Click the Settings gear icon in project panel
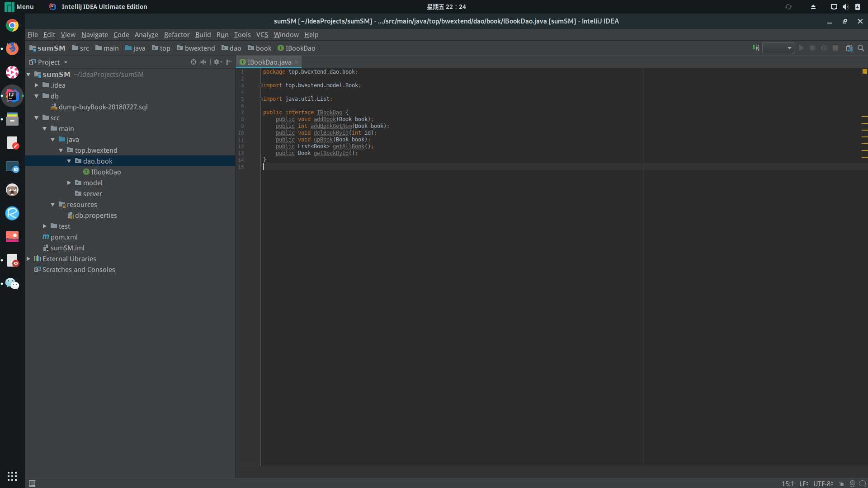868x488 pixels. [217, 61]
